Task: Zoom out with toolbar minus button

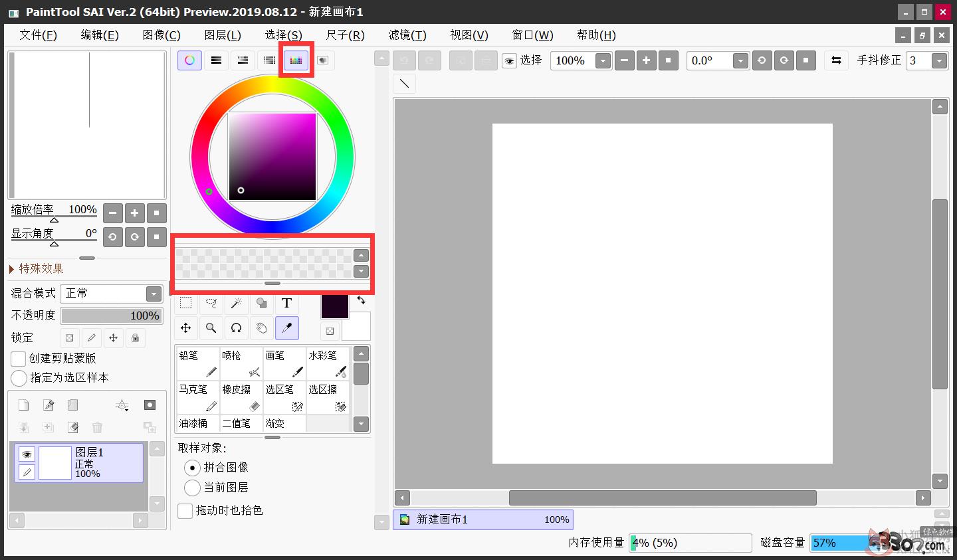Action: tap(624, 60)
